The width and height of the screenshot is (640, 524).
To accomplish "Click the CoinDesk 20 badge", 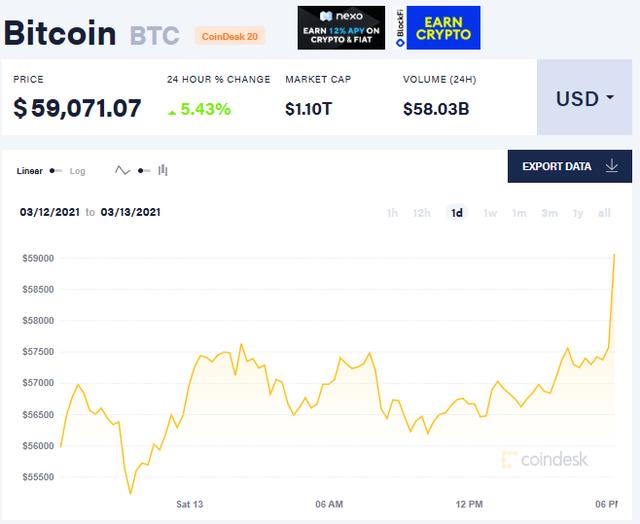I will tap(230, 36).
